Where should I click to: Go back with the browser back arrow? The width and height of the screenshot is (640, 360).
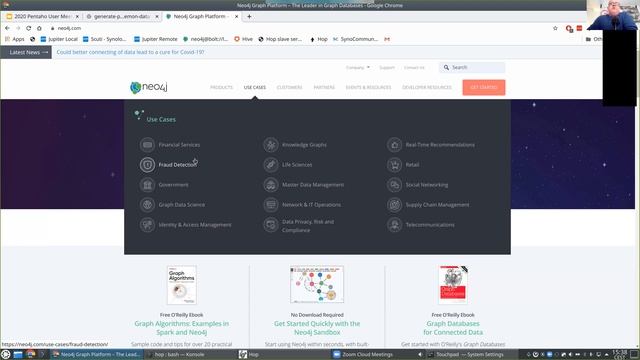(x=7, y=28)
